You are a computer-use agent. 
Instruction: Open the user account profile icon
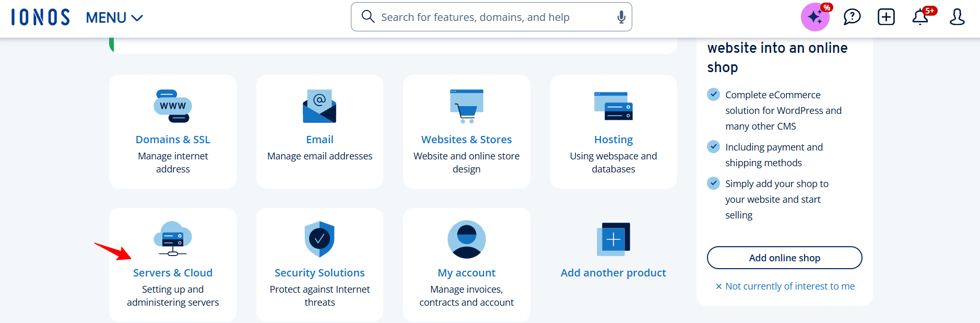957,17
